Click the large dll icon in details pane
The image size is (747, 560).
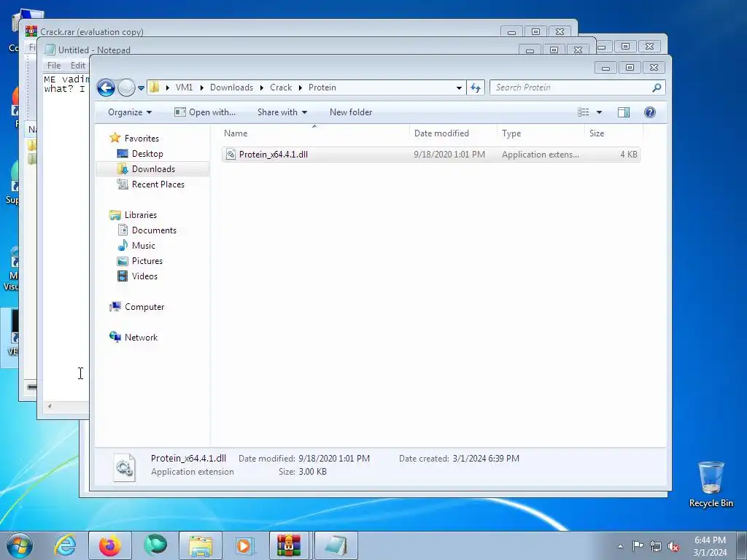[x=124, y=467]
